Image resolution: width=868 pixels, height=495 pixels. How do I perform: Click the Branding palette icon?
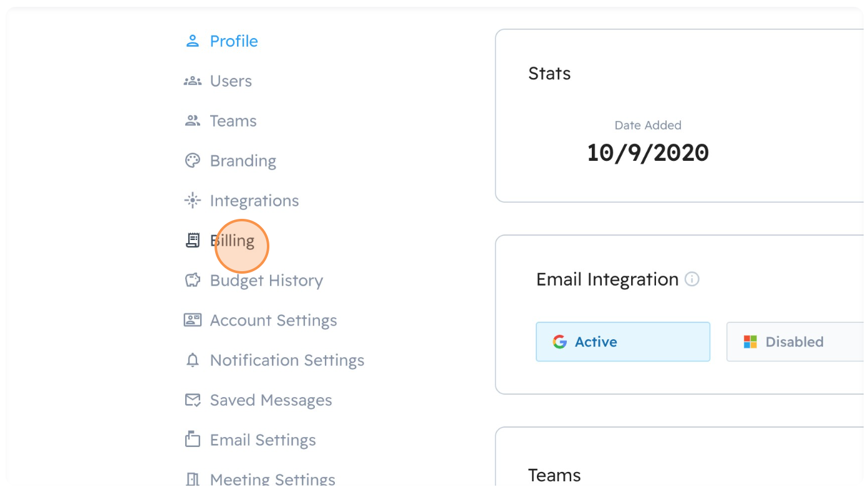(x=193, y=161)
